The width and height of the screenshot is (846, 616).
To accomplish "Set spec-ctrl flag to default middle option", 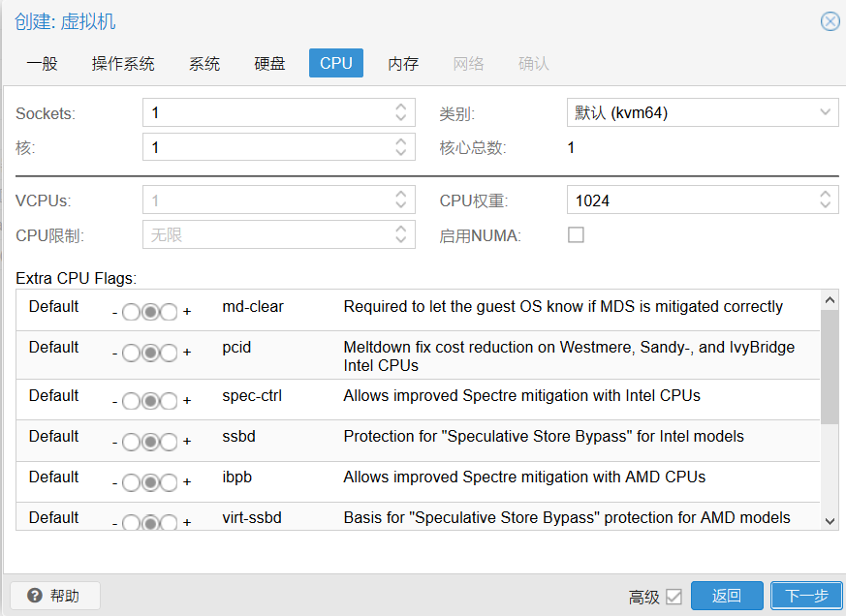I will coord(149,401).
